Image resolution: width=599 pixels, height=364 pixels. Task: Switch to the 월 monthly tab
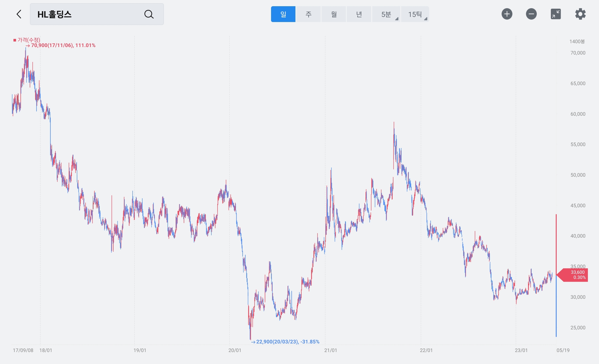click(x=334, y=14)
